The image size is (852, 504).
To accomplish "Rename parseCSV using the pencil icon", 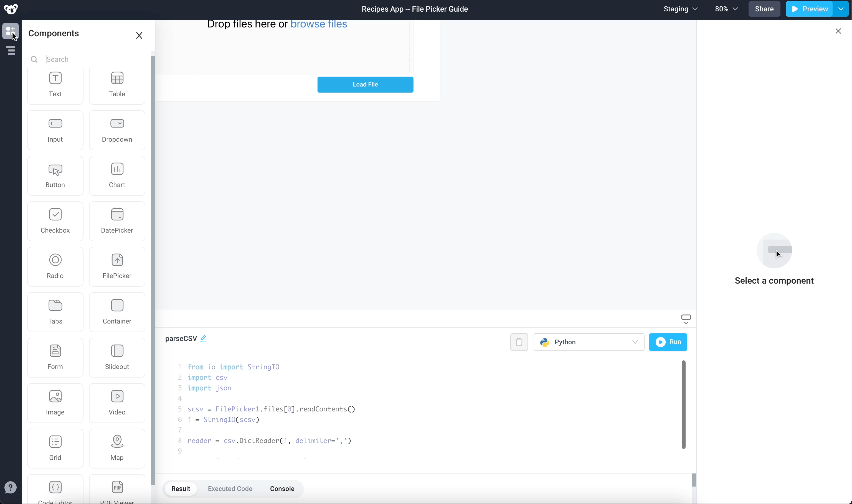I will [203, 338].
